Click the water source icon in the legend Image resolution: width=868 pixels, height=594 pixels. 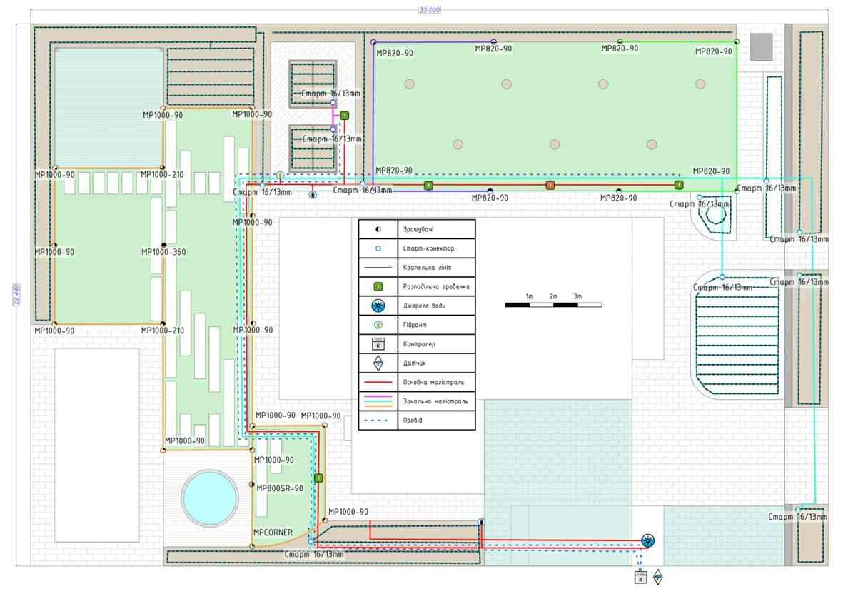(x=378, y=306)
